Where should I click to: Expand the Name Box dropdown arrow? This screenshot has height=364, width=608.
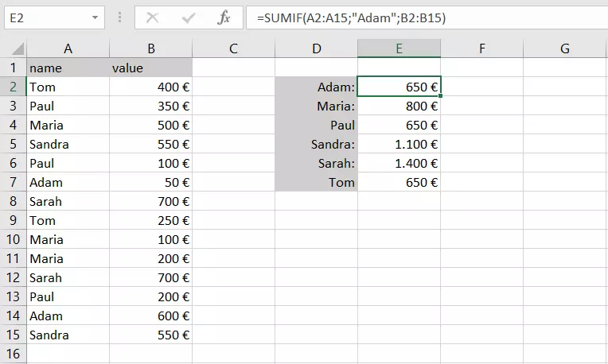95,17
